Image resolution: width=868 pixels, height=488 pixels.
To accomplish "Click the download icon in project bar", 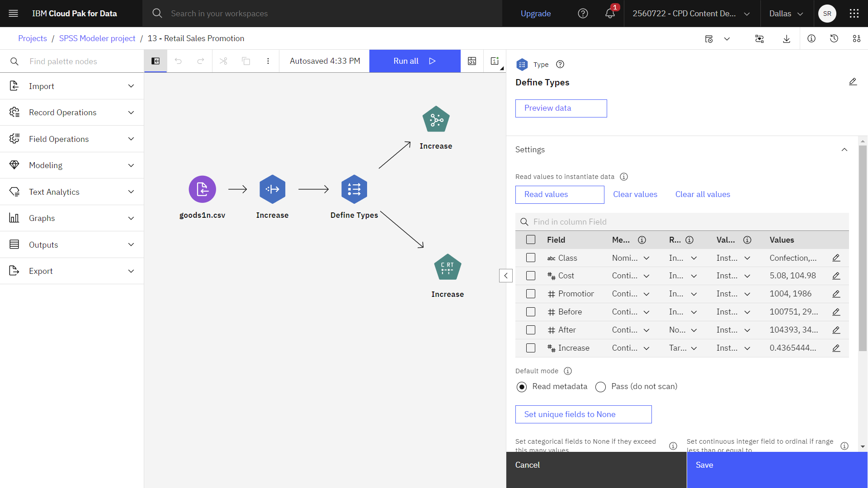I will pyautogui.click(x=787, y=39).
